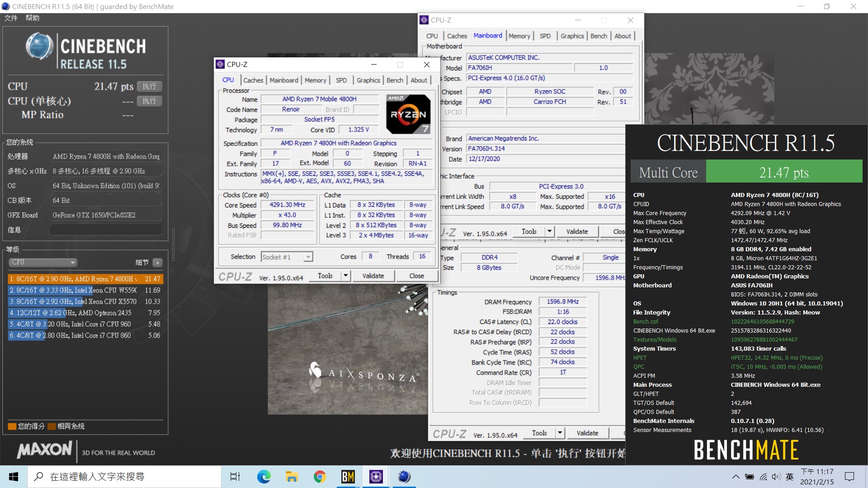Run the CPU single-core test (执行)
Screen dimensions: 868x488
[149, 101]
